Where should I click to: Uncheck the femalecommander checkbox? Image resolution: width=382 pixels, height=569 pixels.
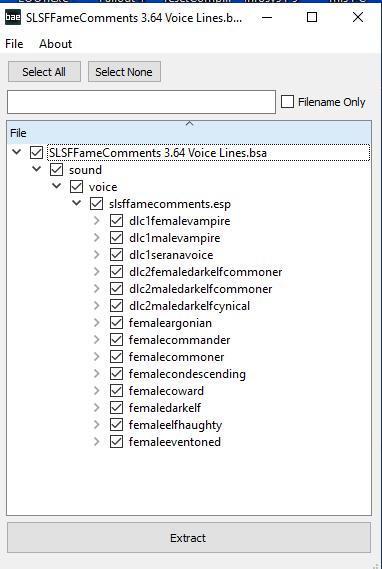[x=116, y=340]
